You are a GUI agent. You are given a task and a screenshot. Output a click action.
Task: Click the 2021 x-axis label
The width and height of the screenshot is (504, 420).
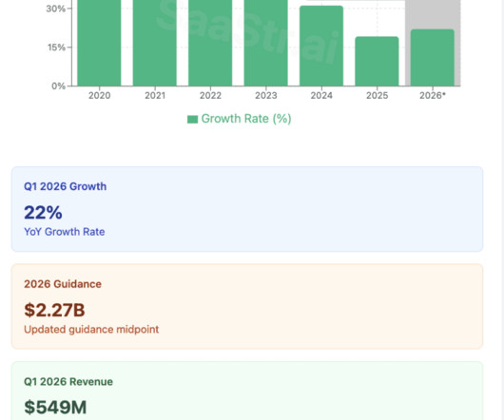[155, 96]
